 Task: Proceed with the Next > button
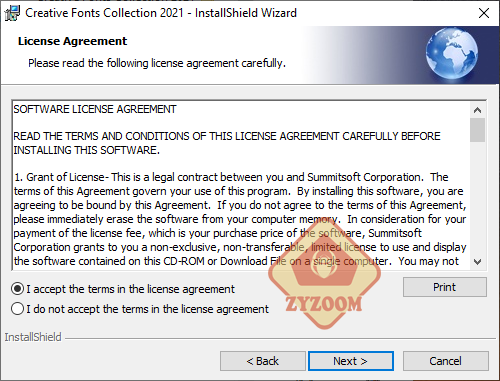(x=351, y=361)
